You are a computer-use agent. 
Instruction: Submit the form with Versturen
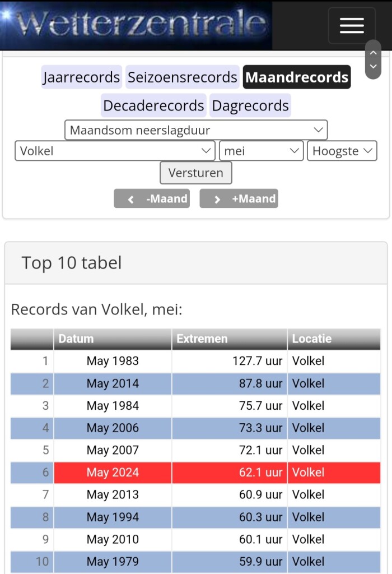[196, 173]
